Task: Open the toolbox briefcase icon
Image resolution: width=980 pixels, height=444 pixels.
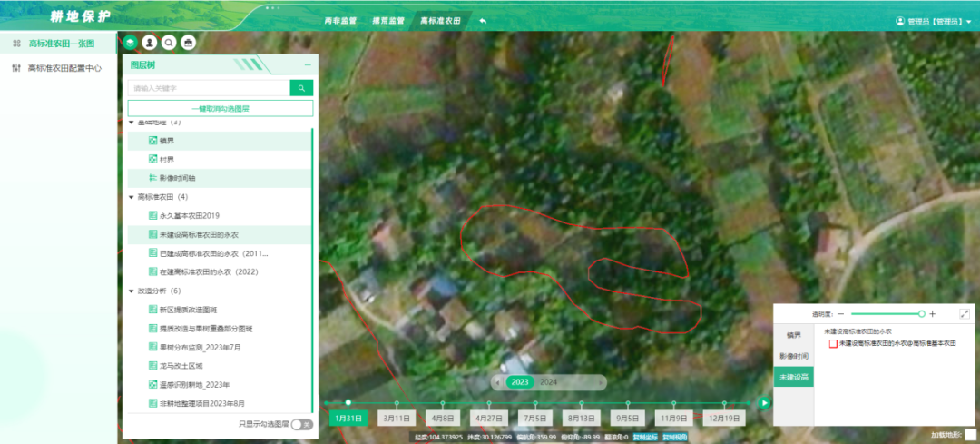Action: coord(188,42)
